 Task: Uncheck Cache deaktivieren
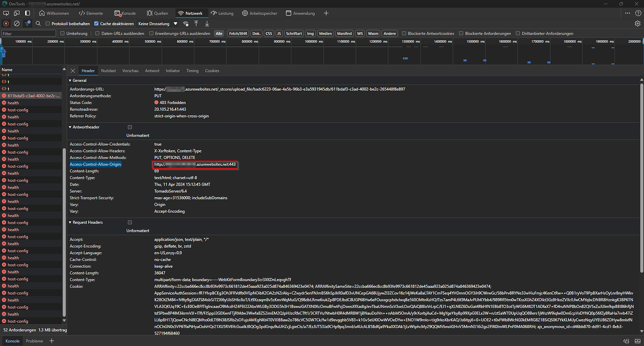click(x=96, y=23)
